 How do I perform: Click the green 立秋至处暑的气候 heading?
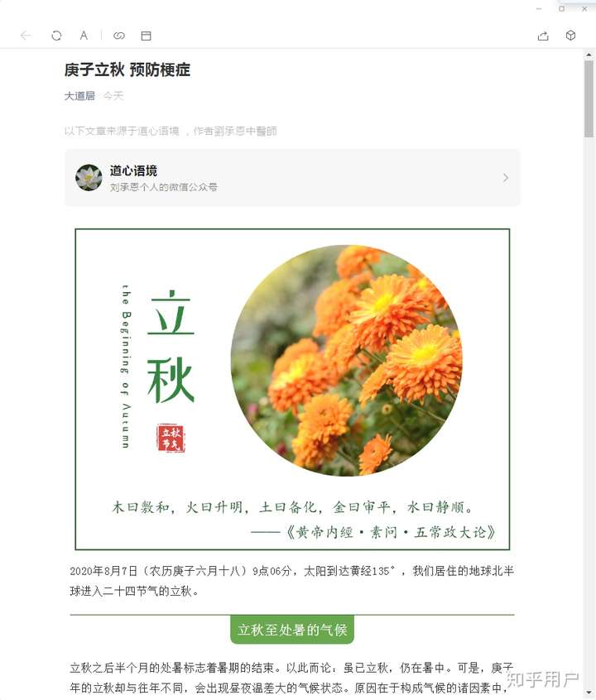[292, 630]
